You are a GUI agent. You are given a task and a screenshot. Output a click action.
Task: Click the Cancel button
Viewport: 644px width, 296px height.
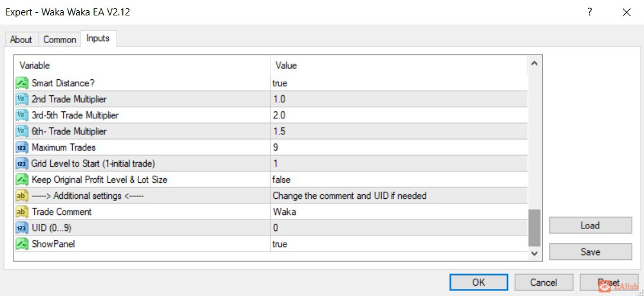[x=544, y=282]
